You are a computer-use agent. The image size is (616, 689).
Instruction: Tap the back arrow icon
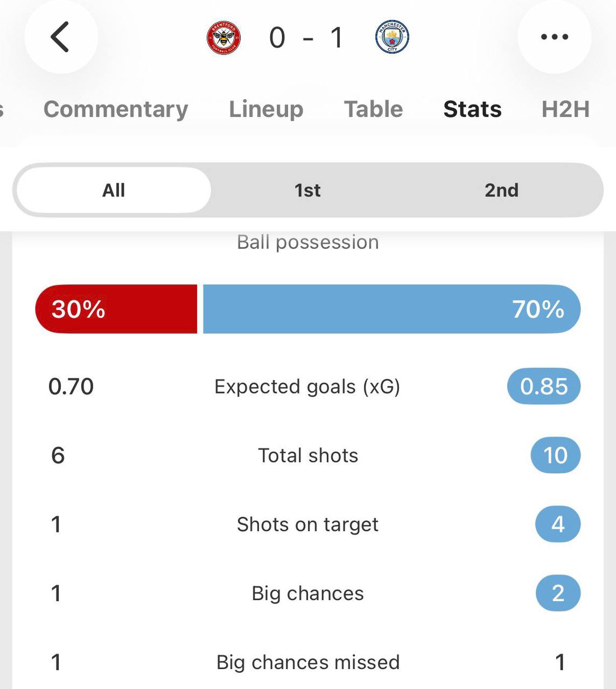[60, 37]
